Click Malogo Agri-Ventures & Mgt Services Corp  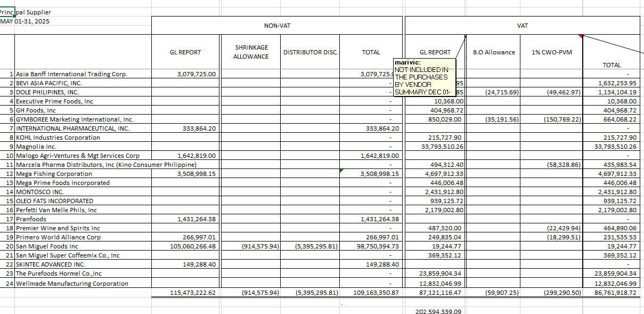(x=83, y=156)
